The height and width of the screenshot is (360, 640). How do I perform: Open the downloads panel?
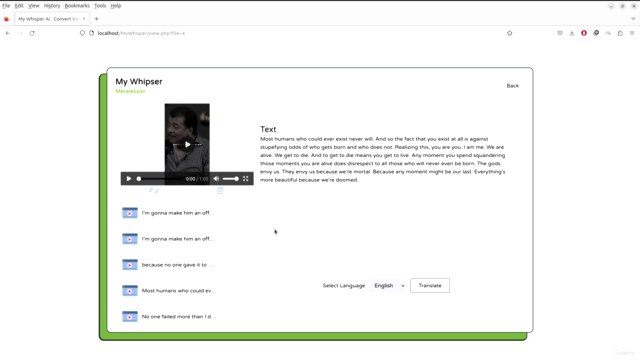[x=572, y=33]
